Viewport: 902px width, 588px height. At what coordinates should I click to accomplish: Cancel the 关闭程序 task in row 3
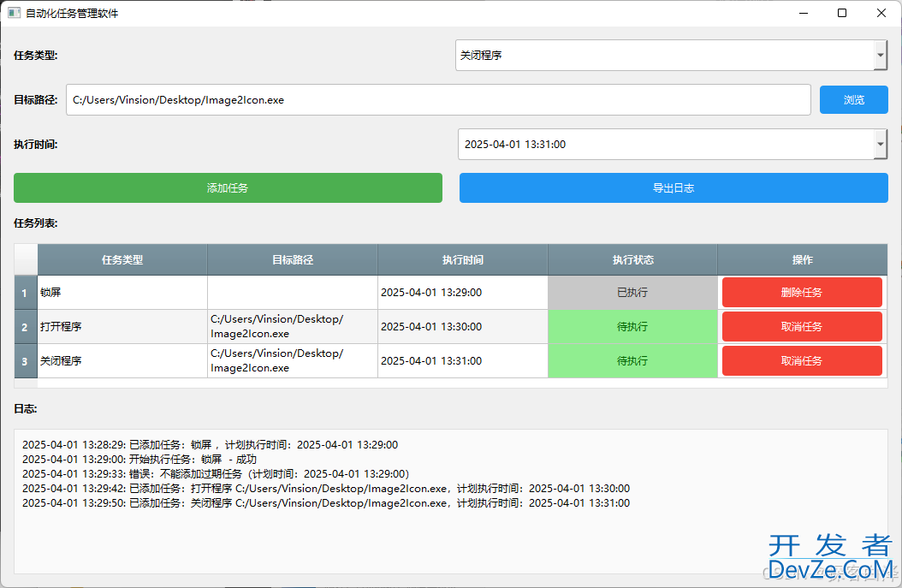(801, 361)
